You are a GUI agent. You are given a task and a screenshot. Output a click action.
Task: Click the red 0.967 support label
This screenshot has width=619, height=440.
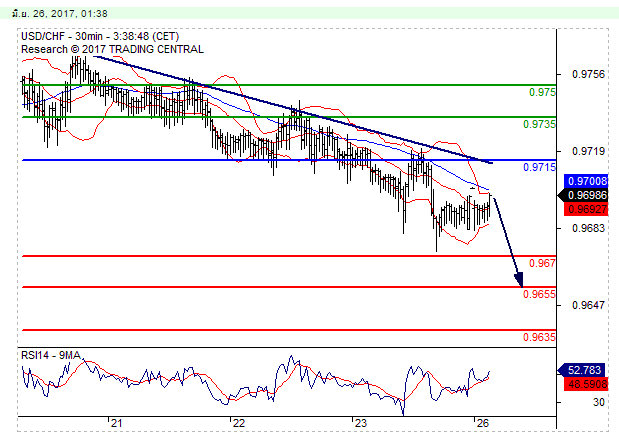click(542, 263)
